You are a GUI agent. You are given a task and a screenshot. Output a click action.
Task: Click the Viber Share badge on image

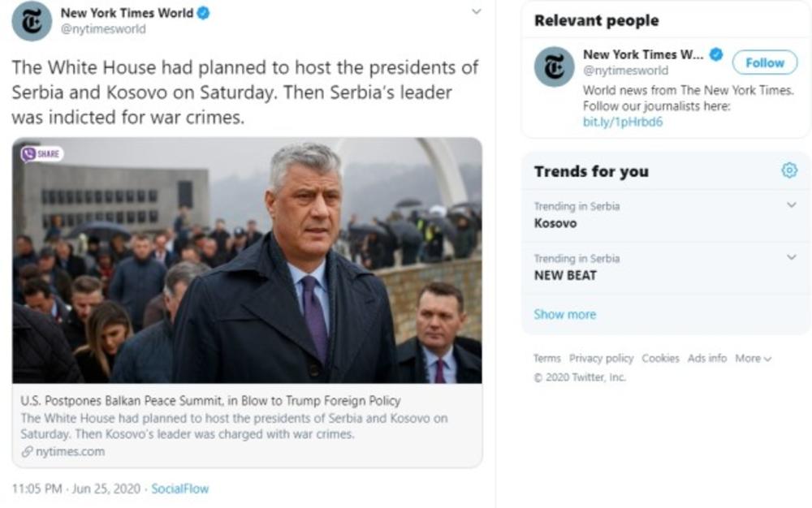point(42,153)
